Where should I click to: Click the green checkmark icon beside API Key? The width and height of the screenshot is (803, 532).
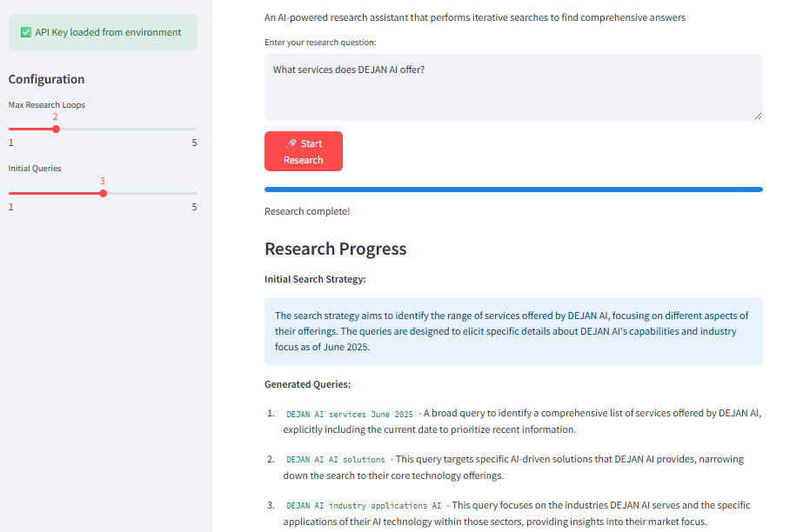pyautogui.click(x=25, y=32)
